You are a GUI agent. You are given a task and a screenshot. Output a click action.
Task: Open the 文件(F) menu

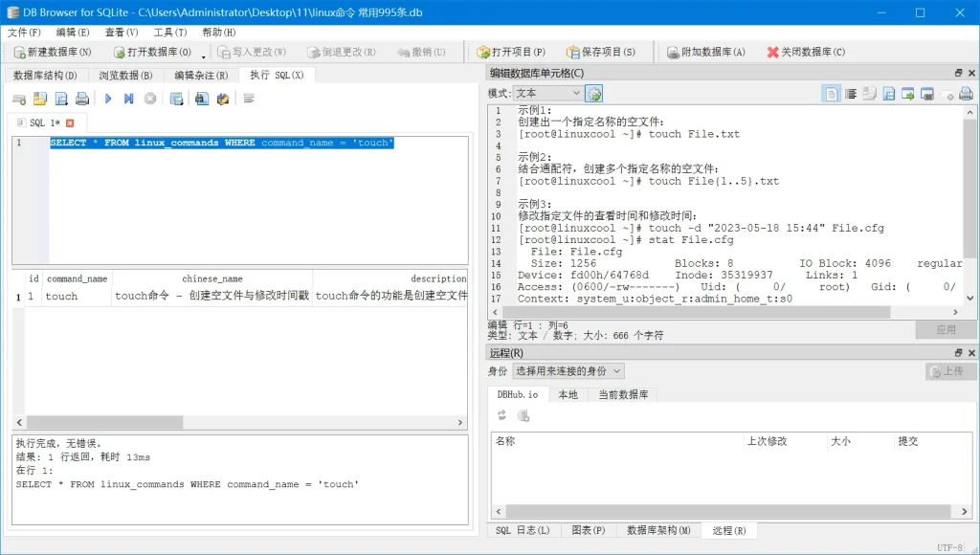[24, 33]
